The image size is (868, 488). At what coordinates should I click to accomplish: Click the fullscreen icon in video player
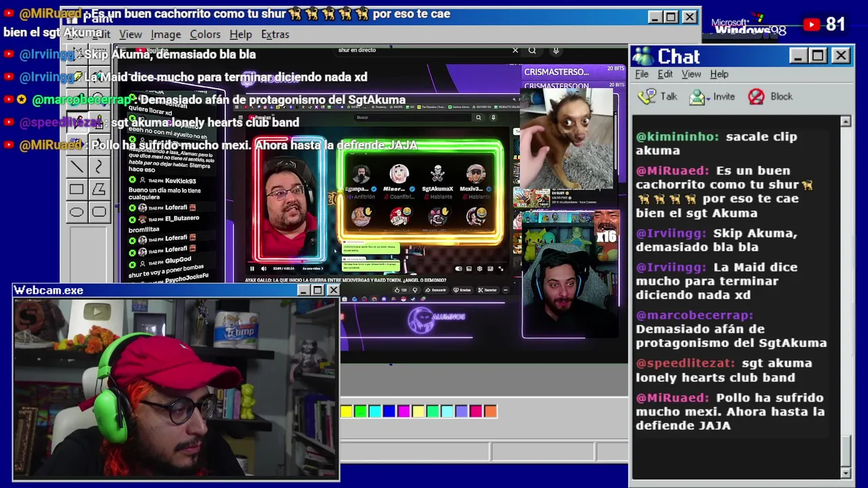tap(500, 269)
